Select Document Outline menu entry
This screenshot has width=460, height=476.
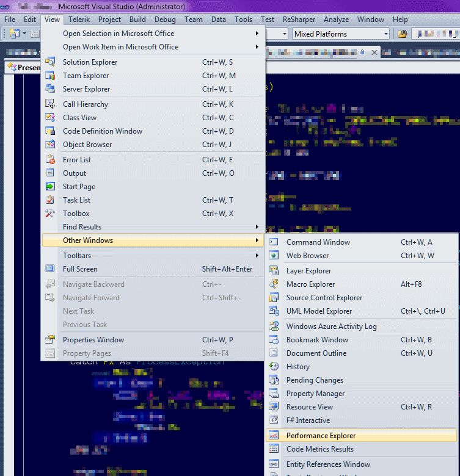(x=361, y=353)
